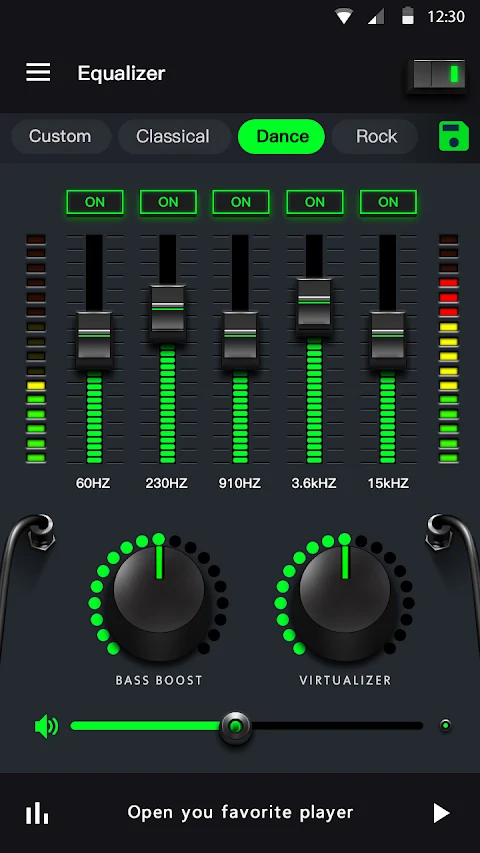Click the Wi-Fi status icon
Screen dimensions: 480x853
click(x=344, y=17)
